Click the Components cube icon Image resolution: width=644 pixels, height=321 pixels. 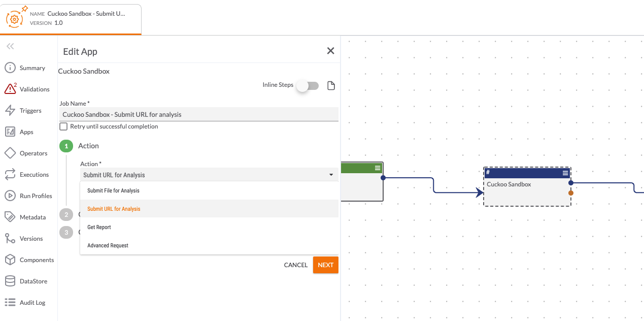click(x=10, y=260)
